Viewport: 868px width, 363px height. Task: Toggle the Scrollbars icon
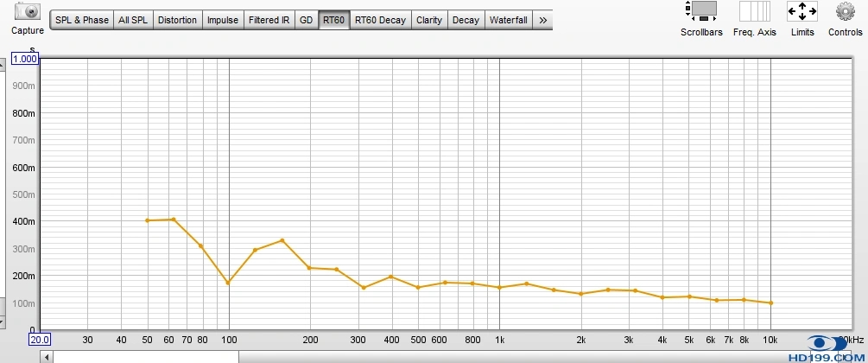[700, 12]
